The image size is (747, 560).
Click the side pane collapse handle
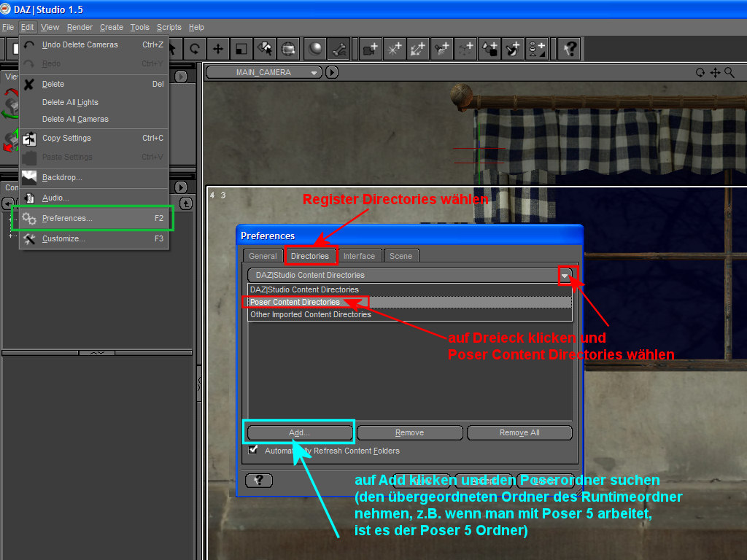[199, 384]
